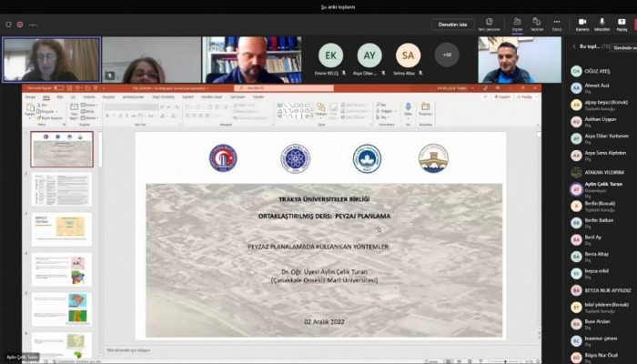The image size is (637, 364).
Task: Mute using the Mikrofon icon
Action: point(602,22)
